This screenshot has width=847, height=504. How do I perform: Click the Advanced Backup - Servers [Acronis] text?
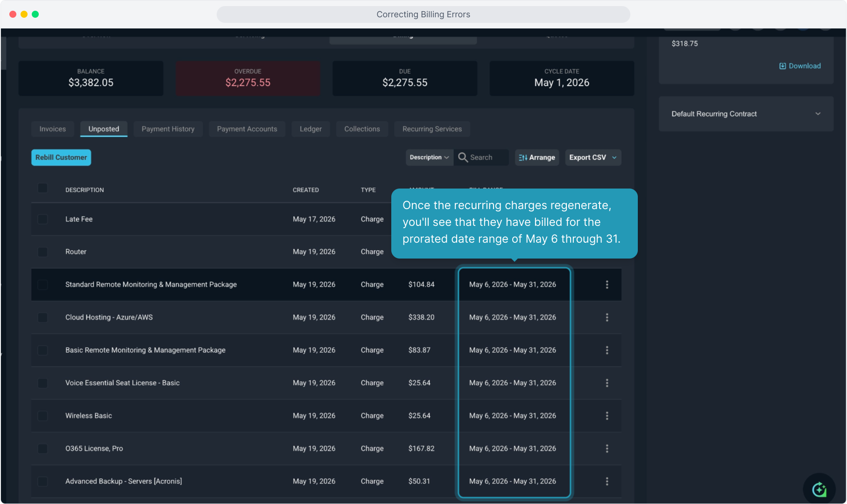pyautogui.click(x=124, y=481)
